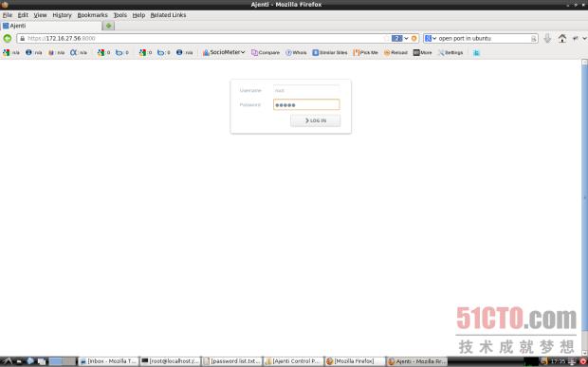Switch to password list.txt taskbar window
Viewport: 588px width, 367px height.
click(x=231, y=361)
